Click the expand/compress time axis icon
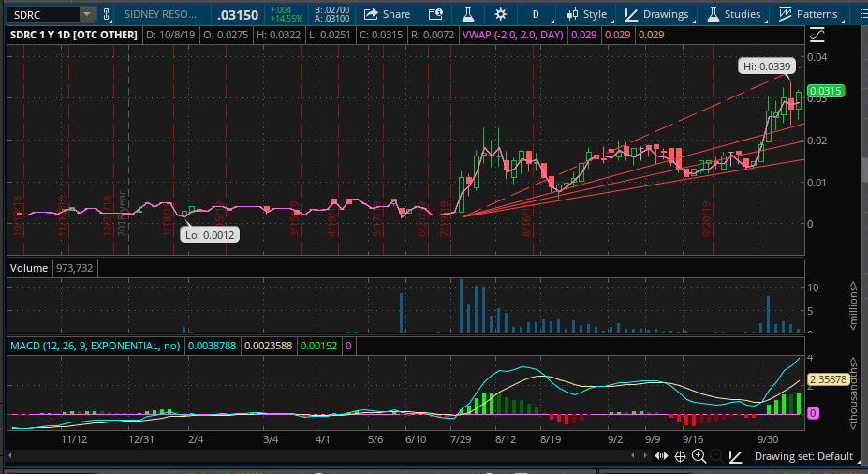 pyautogui.click(x=662, y=456)
